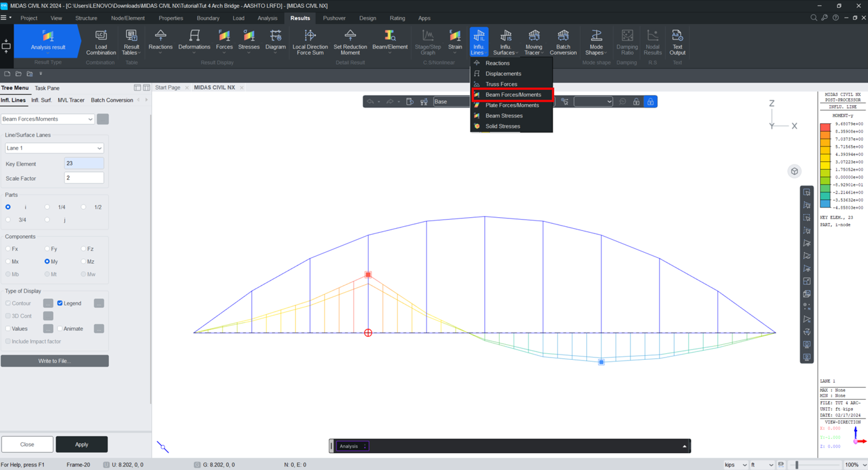
Task: Click the Key Element input field
Action: [84, 163]
